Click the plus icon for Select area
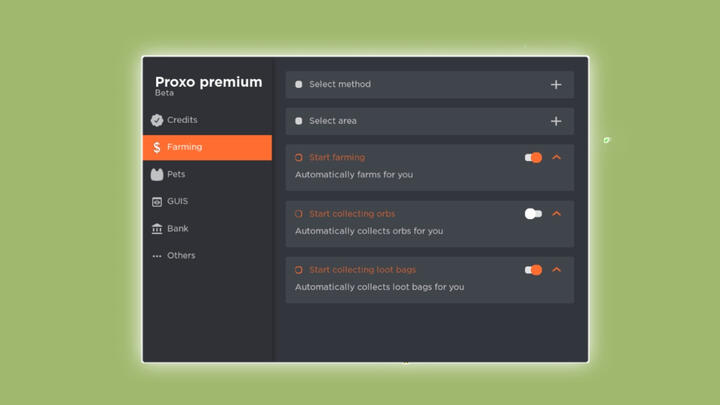 point(556,121)
